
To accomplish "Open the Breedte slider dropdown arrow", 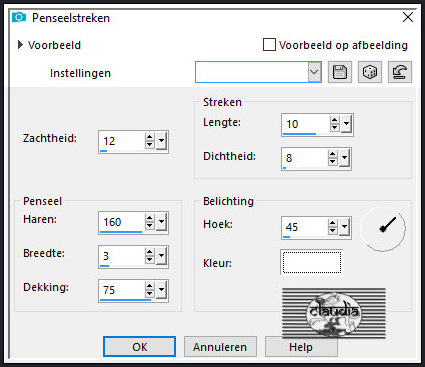I will [161, 256].
